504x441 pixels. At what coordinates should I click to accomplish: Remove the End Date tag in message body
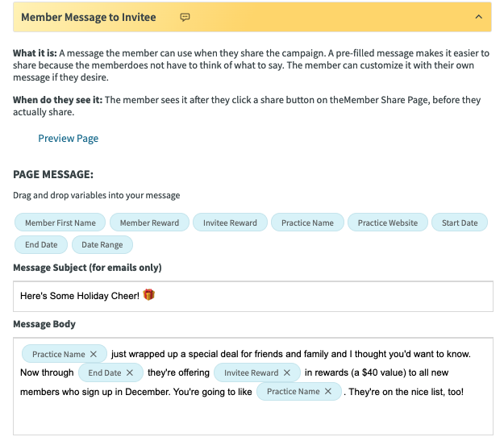coord(130,372)
